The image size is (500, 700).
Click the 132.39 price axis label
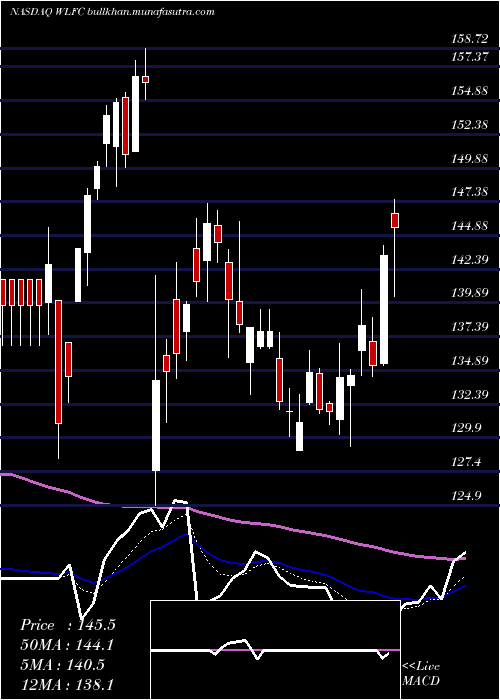point(469,395)
